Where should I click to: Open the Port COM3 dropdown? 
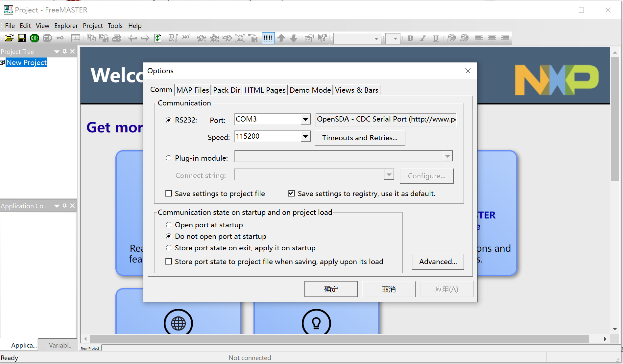point(306,119)
